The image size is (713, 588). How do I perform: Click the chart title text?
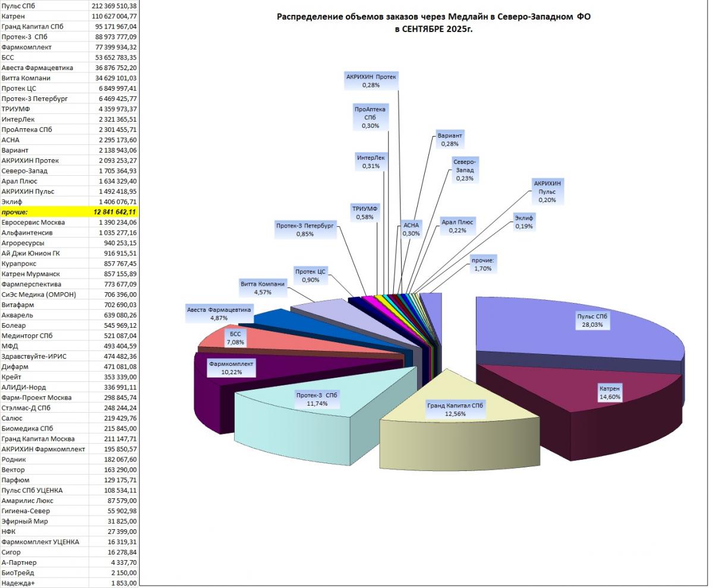[x=434, y=23]
